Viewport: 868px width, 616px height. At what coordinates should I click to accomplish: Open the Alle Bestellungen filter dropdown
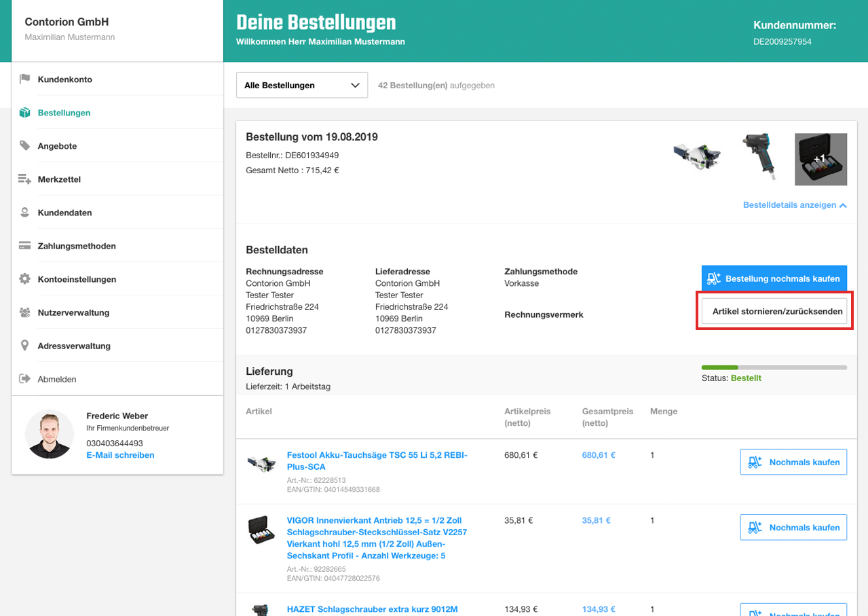[302, 86]
